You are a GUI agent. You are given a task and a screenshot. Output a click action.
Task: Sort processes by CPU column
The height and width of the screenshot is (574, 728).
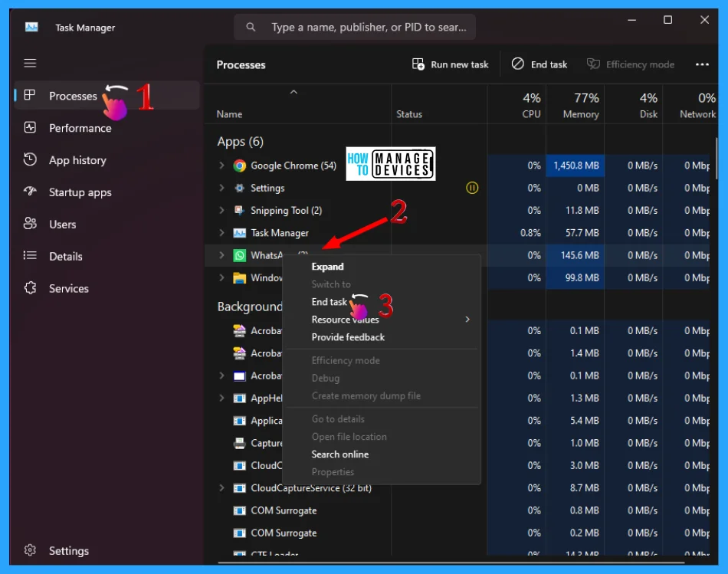coord(516,104)
